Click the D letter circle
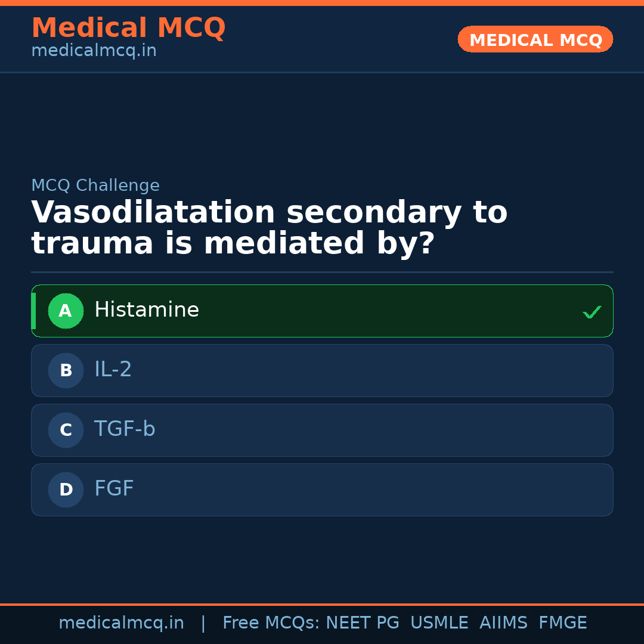 click(x=66, y=490)
